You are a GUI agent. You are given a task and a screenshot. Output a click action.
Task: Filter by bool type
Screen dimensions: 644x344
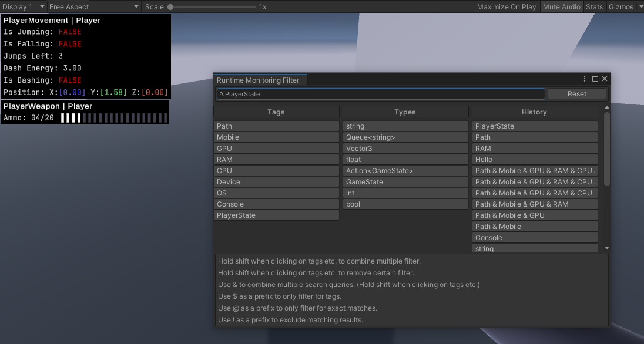pos(405,204)
